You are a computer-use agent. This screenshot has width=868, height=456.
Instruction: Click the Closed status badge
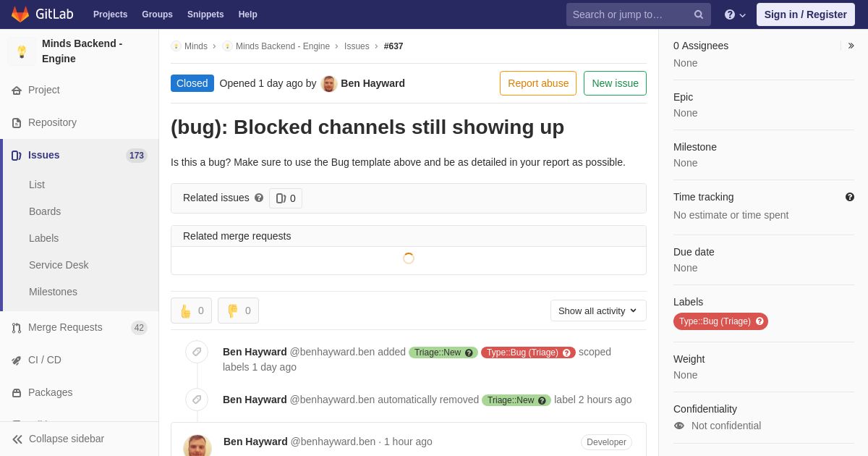coord(192,83)
